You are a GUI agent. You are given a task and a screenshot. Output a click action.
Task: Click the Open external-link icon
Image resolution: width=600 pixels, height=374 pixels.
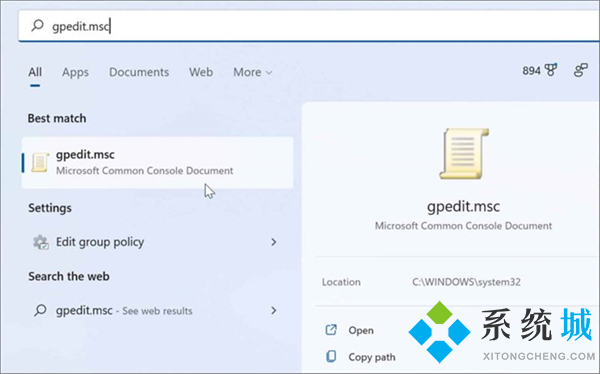331,330
